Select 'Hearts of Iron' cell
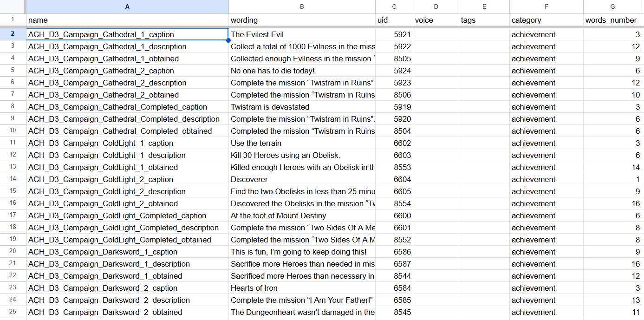Image resolution: width=644 pixels, height=320 pixels. click(302, 288)
